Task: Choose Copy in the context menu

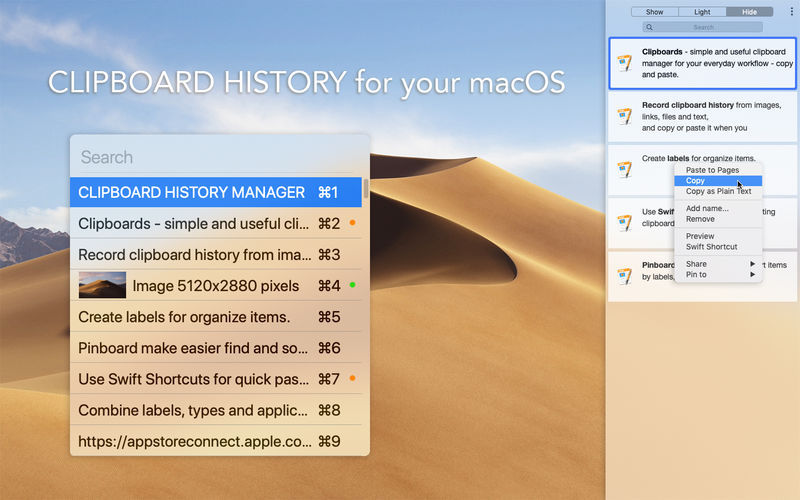Action: tap(718, 181)
